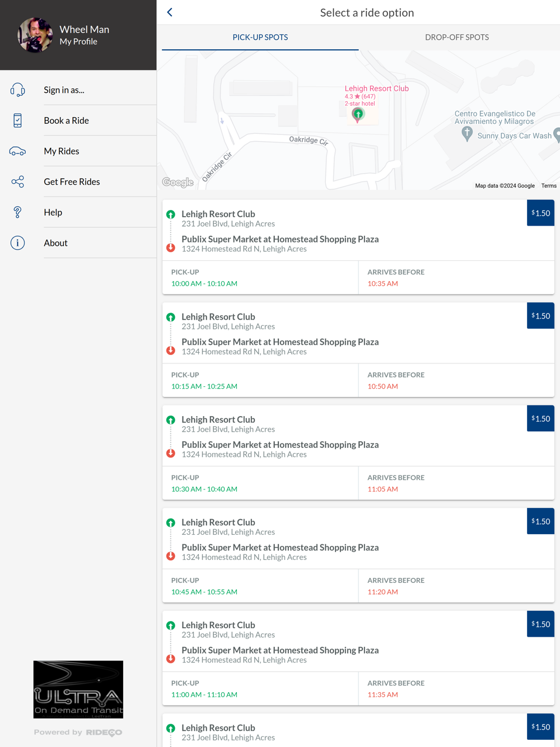Click red drop-off arrow icon on 10:45 AM ride
This screenshot has width=560, height=747.
[171, 557]
